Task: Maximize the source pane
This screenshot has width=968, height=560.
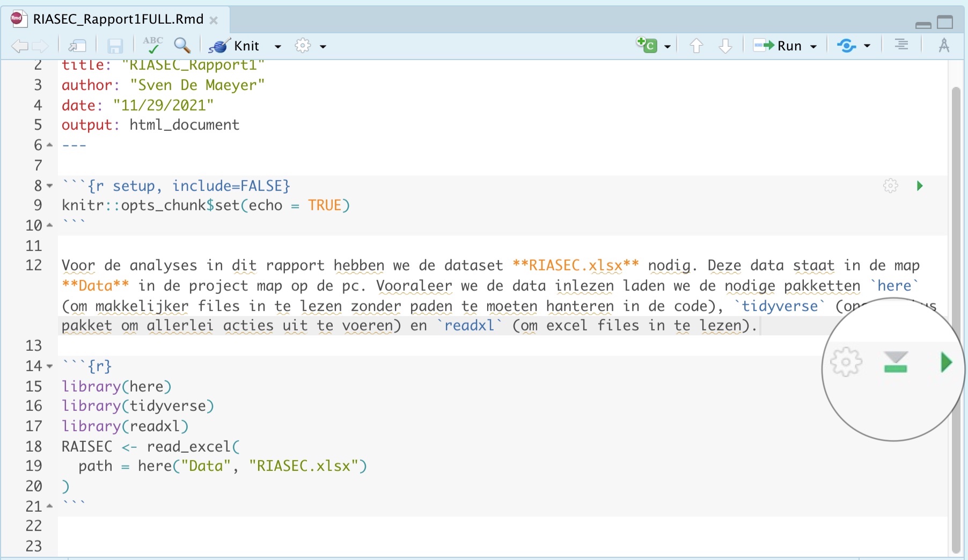Action: pos(945,22)
